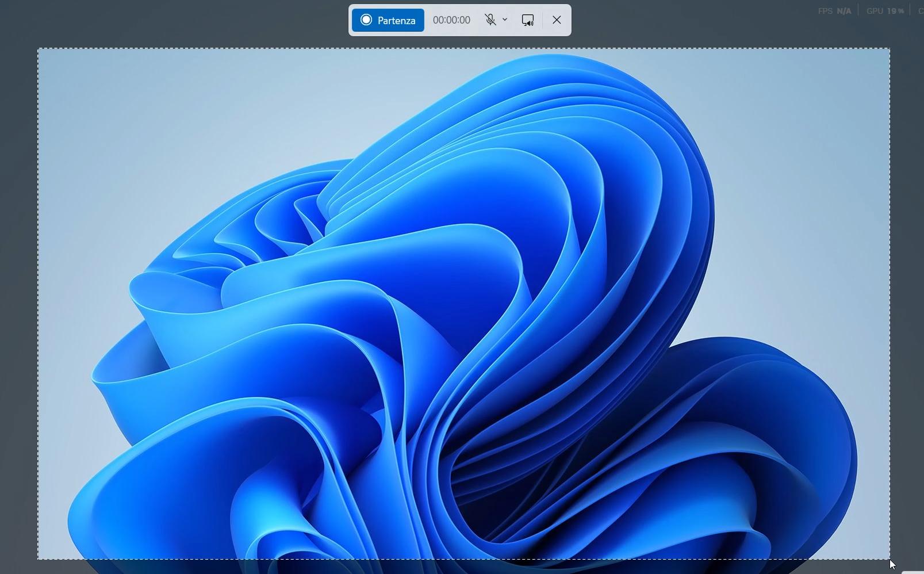Click the record circle icon in Partenza
The image size is (924, 574).
click(x=366, y=20)
